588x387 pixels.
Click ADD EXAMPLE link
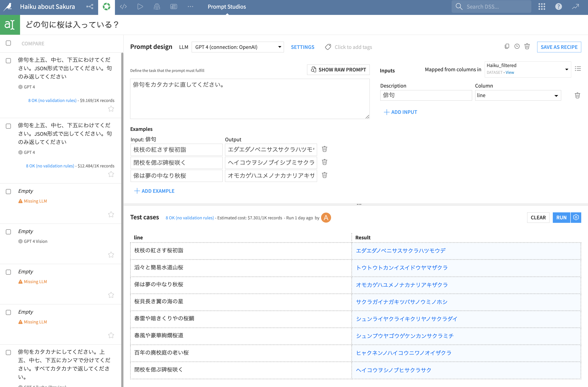coord(154,191)
